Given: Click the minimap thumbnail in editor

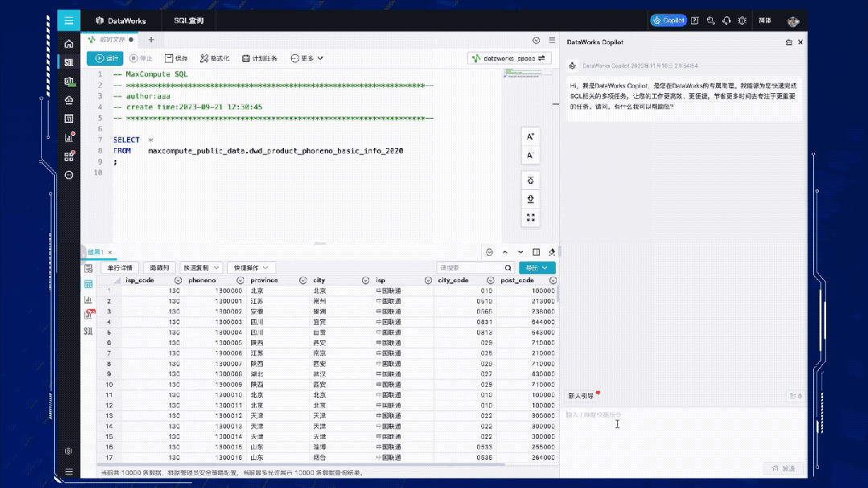Looking at the screenshot, I should (528, 74).
